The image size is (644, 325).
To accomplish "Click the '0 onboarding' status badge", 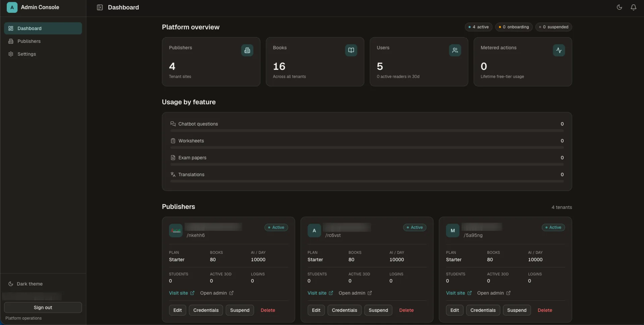I will (514, 27).
